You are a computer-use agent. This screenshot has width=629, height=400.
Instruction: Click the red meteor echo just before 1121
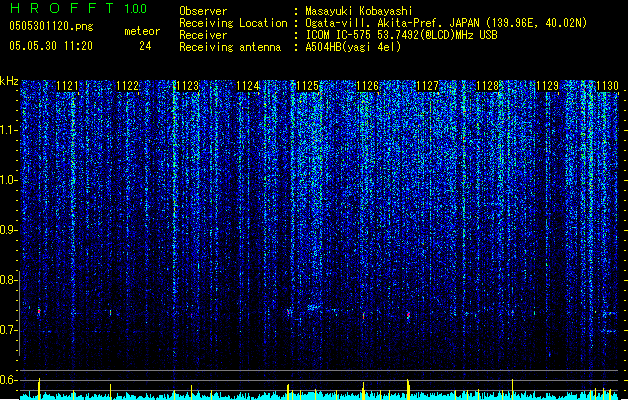coord(39,311)
